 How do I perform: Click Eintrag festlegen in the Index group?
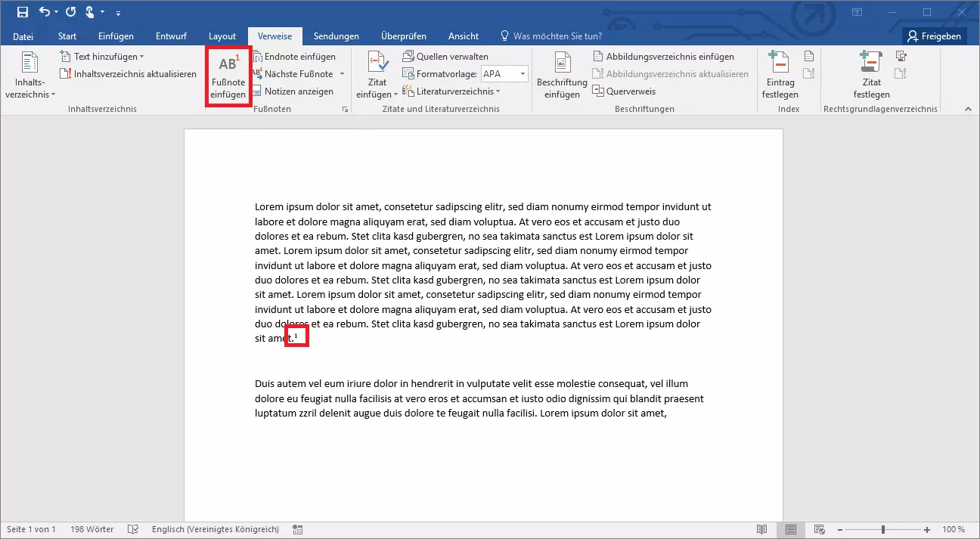(x=780, y=76)
